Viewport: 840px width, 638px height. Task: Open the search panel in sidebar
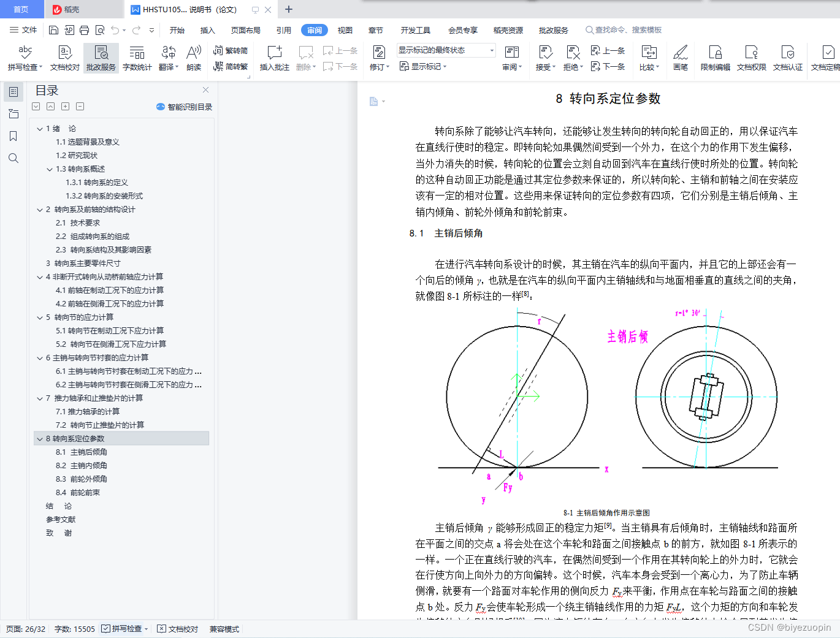13,158
